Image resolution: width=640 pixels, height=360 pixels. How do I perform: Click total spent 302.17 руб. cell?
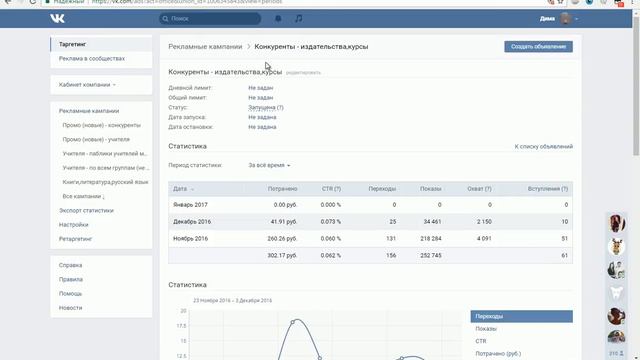[282, 256]
